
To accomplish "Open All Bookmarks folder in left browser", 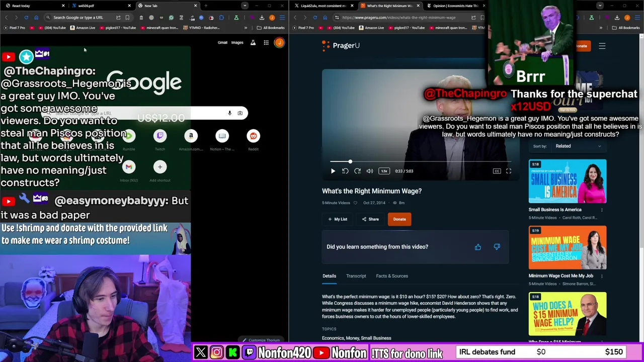I will point(271,28).
